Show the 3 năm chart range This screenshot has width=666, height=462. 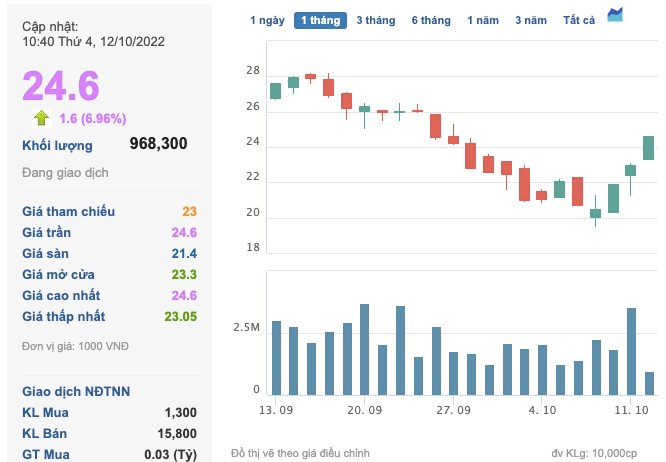(531, 20)
